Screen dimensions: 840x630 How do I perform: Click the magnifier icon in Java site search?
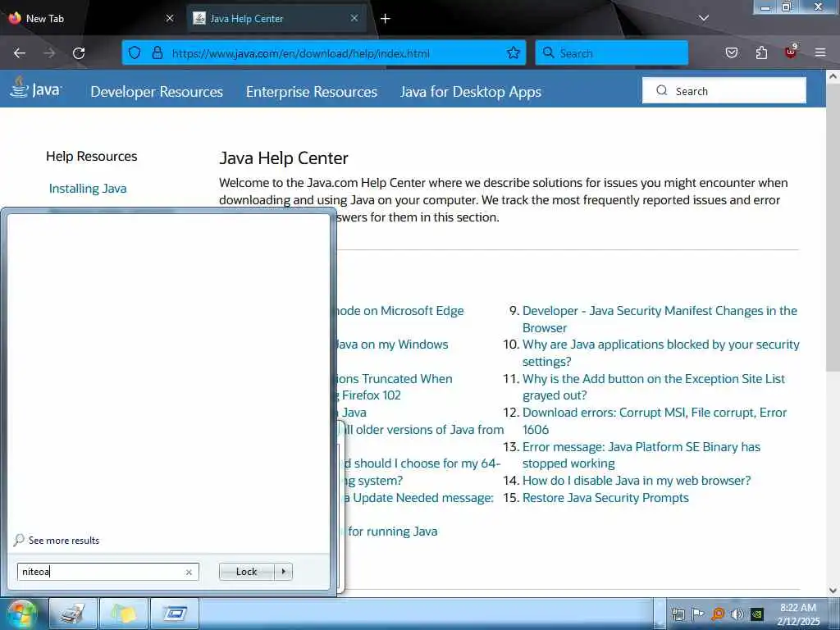(x=662, y=90)
